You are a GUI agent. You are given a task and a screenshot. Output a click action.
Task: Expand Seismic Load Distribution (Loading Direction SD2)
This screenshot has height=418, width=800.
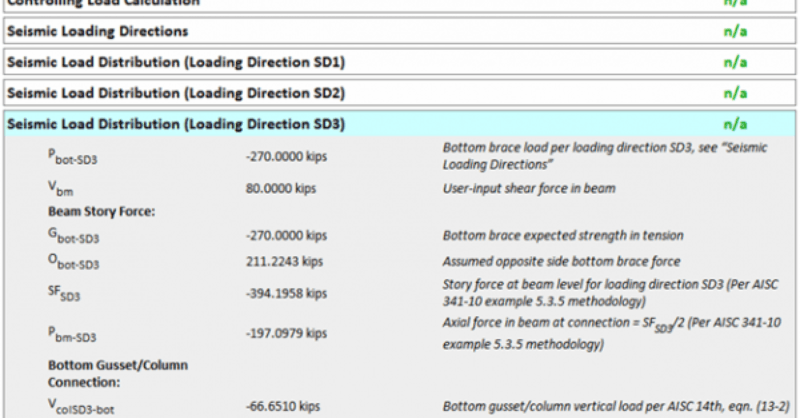tap(176, 93)
